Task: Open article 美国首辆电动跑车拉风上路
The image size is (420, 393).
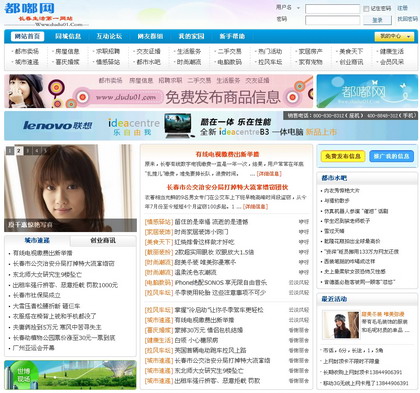Action: coord(210,350)
